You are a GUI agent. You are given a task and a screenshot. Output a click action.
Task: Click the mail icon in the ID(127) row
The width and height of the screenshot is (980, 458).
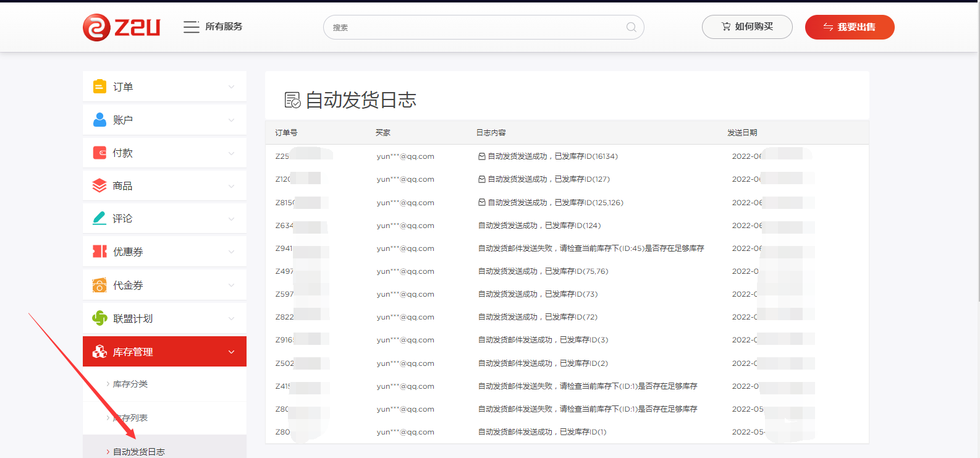point(482,179)
